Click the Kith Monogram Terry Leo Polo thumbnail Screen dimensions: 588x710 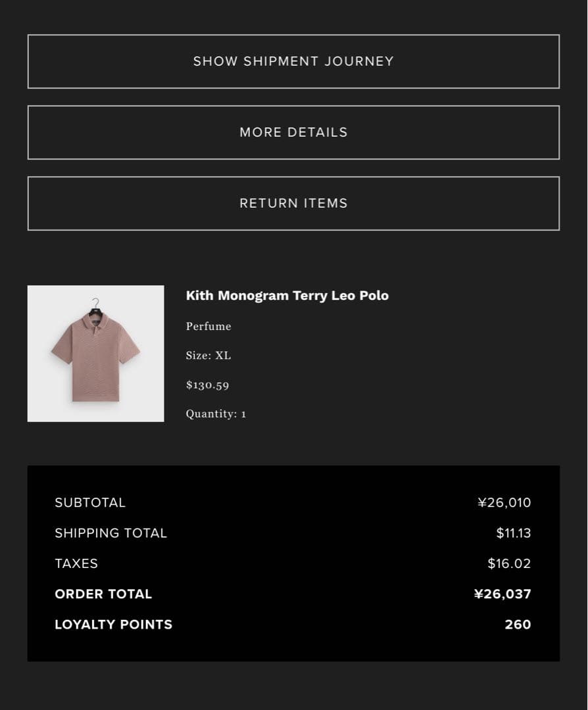(95, 353)
